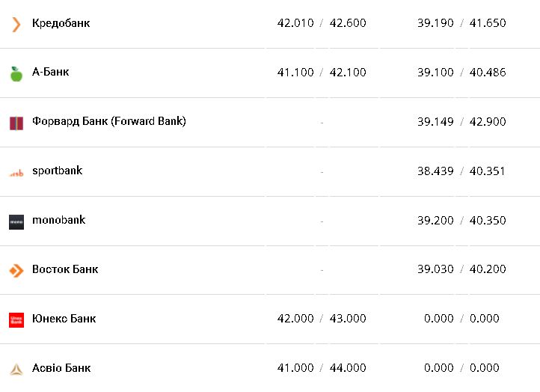
Task: Click the sportbank orange logo icon
Action: (x=16, y=173)
